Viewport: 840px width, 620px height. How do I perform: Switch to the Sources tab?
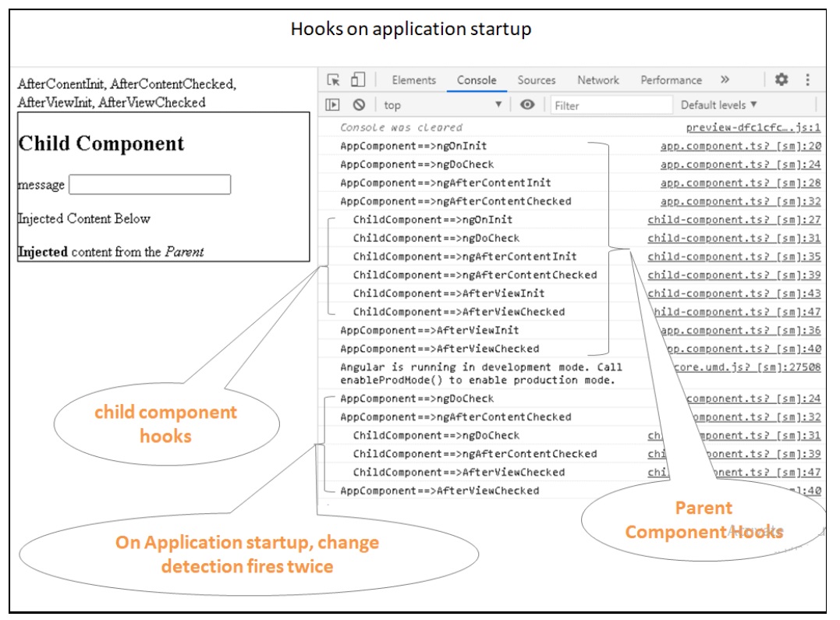coord(537,80)
